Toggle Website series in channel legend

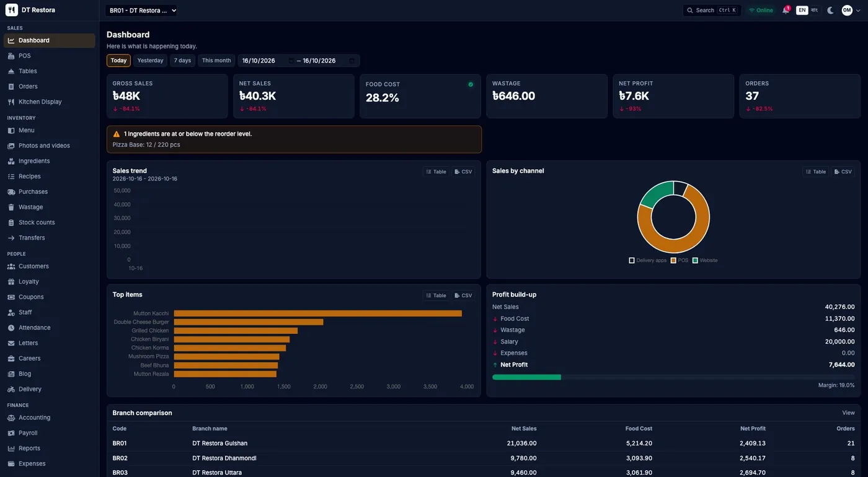coord(705,260)
